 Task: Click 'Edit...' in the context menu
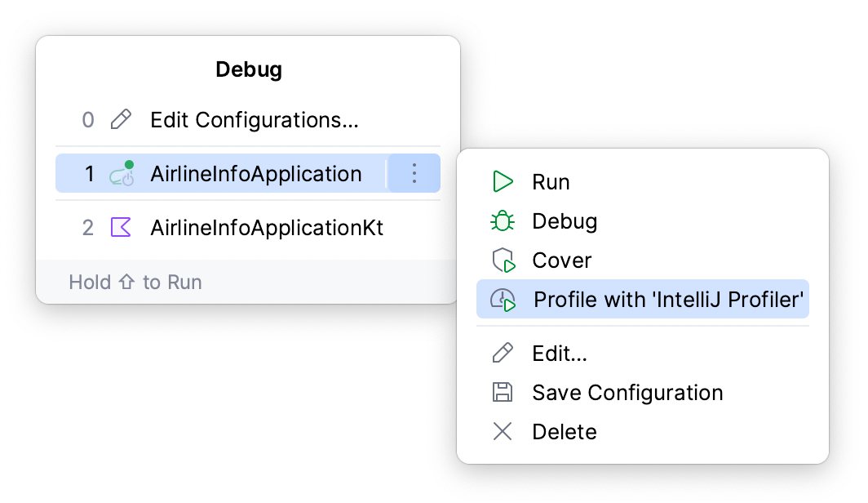click(x=560, y=353)
